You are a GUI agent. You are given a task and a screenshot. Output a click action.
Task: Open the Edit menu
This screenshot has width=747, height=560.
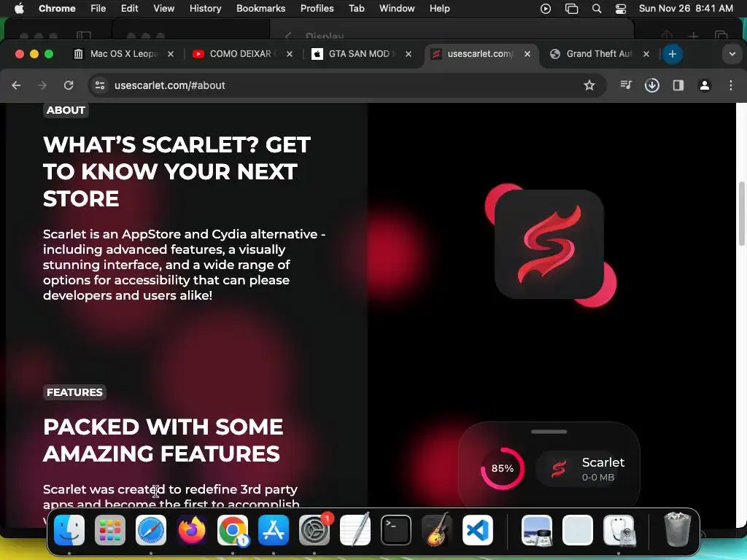coord(129,8)
